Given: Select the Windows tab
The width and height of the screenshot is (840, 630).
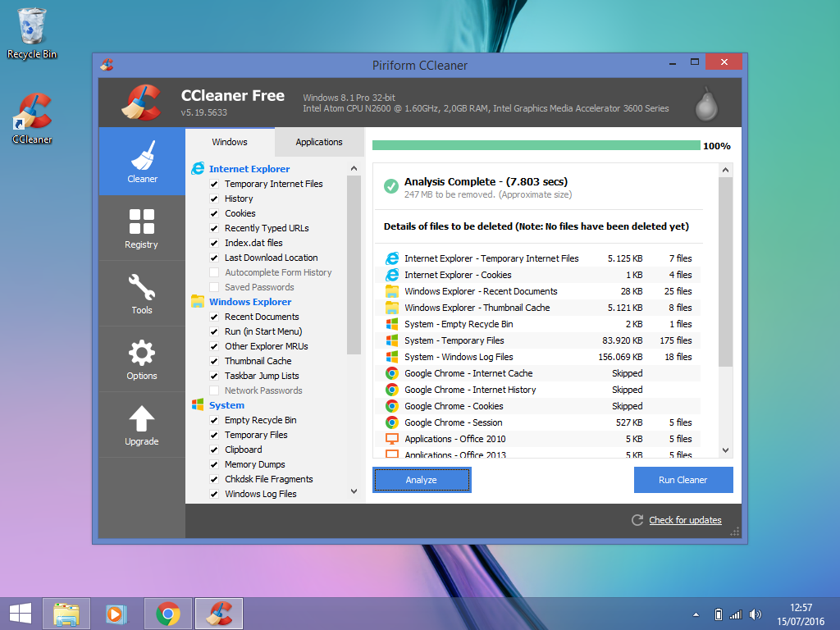Looking at the screenshot, I should pos(229,141).
